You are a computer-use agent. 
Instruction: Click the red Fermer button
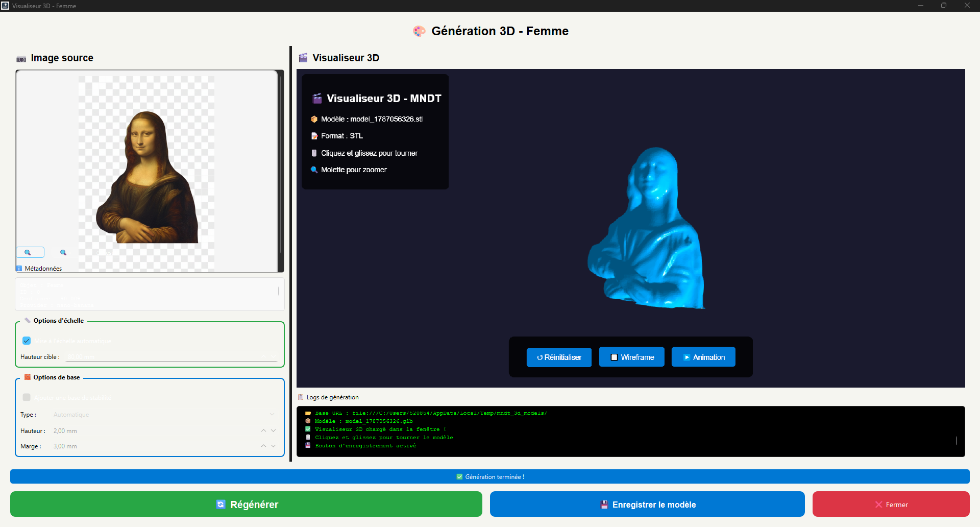(x=891, y=504)
